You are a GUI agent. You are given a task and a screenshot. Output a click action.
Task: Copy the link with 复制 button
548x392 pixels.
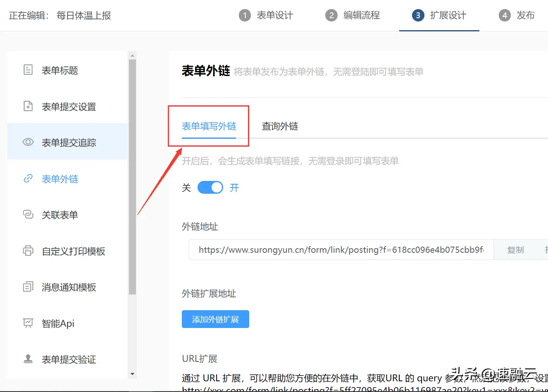point(515,249)
